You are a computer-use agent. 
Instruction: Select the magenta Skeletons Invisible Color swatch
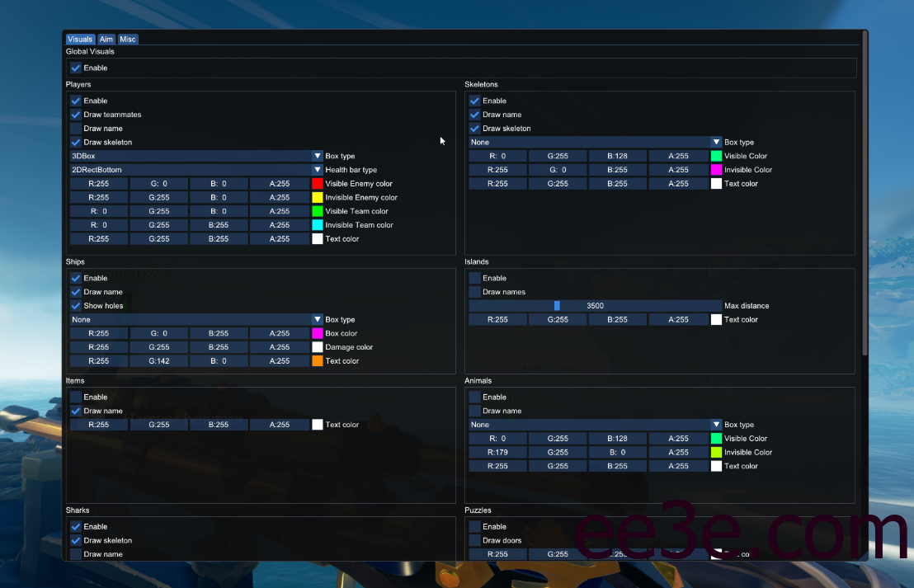(x=716, y=170)
